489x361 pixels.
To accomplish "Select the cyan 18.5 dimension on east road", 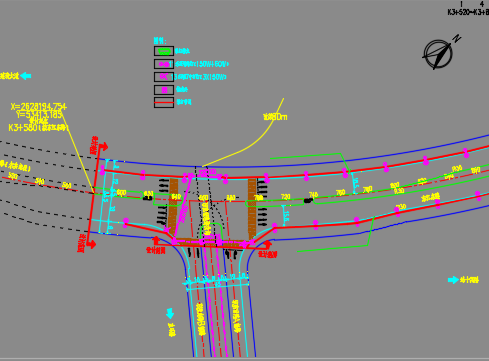I will tap(355, 184).
